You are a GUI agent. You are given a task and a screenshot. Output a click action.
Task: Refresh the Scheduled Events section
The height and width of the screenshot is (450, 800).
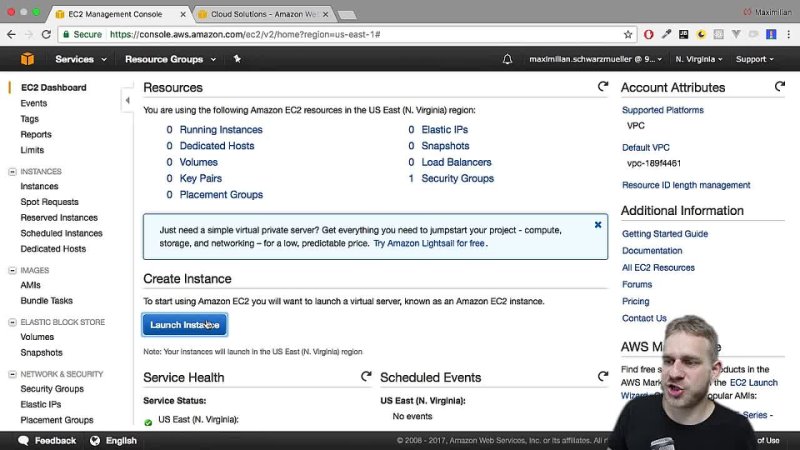(x=603, y=377)
